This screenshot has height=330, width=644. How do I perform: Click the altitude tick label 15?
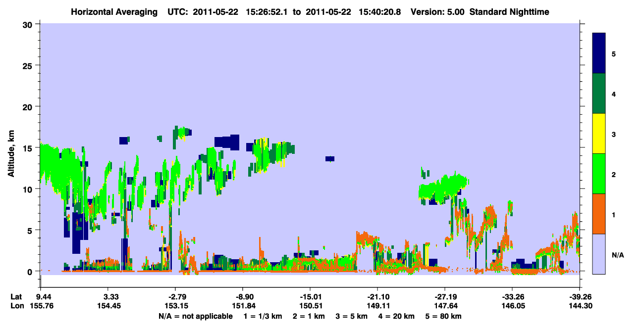(x=29, y=148)
